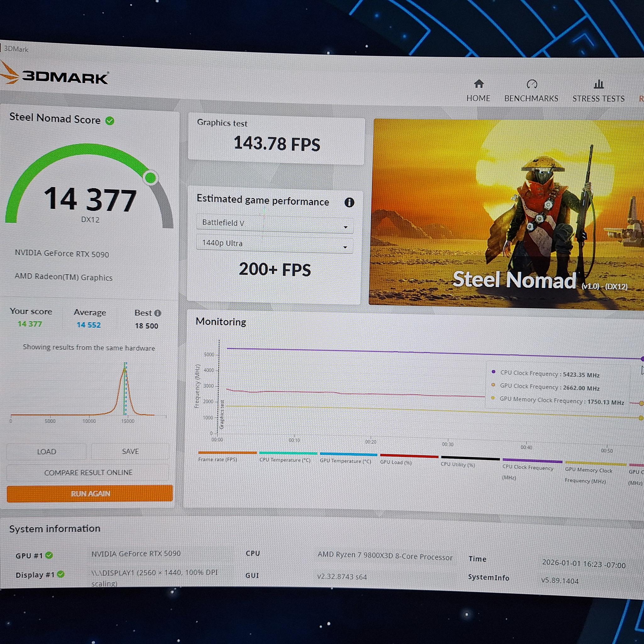The image size is (644, 644).
Task: Toggle the GPU Load (%) series legend
Action: pos(409,459)
